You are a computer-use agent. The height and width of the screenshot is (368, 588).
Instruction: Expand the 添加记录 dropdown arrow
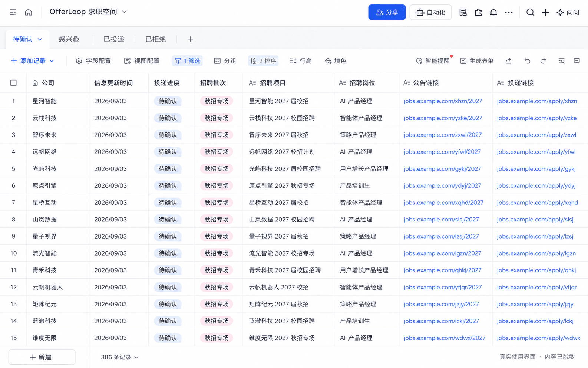52,61
